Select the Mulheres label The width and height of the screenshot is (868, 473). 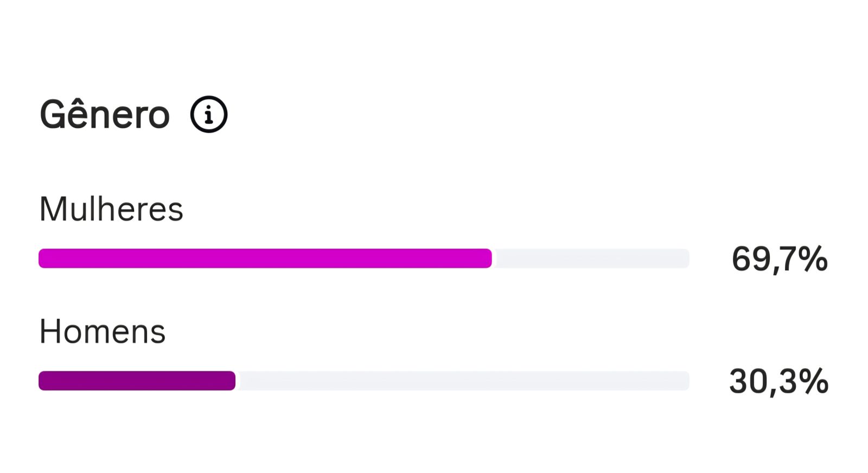tap(111, 209)
